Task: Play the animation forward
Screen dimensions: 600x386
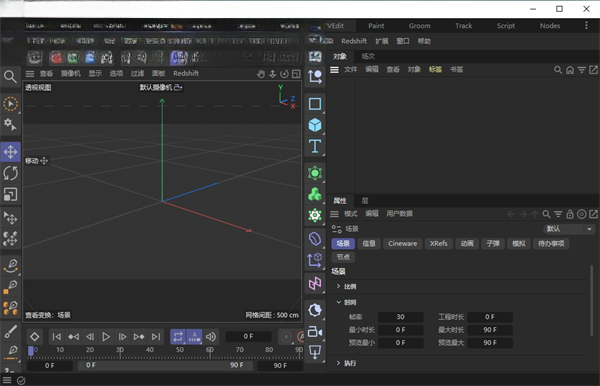Action: (106, 337)
